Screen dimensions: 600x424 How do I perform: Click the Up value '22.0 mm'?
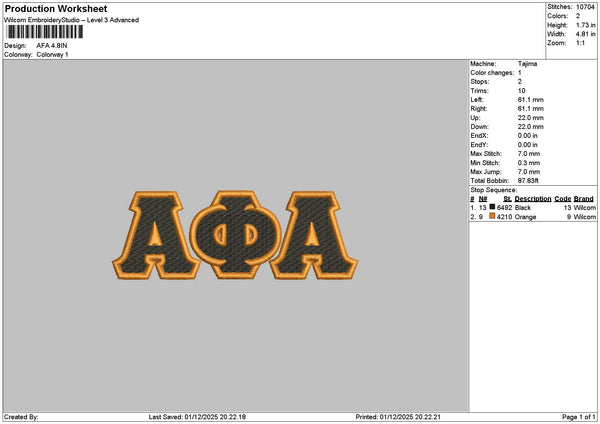530,118
